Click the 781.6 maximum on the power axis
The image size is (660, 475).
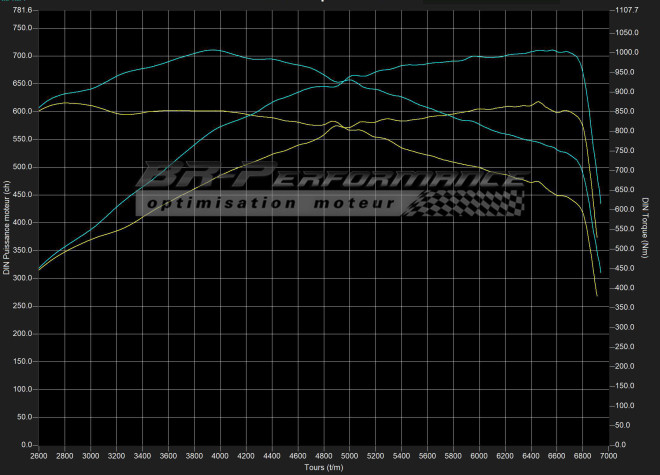point(20,10)
